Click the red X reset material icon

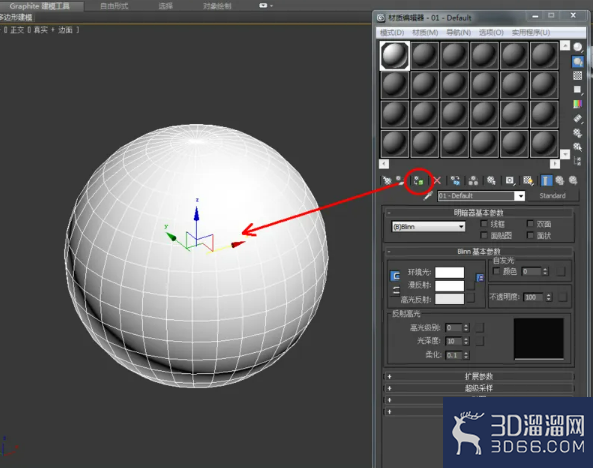click(437, 180)
